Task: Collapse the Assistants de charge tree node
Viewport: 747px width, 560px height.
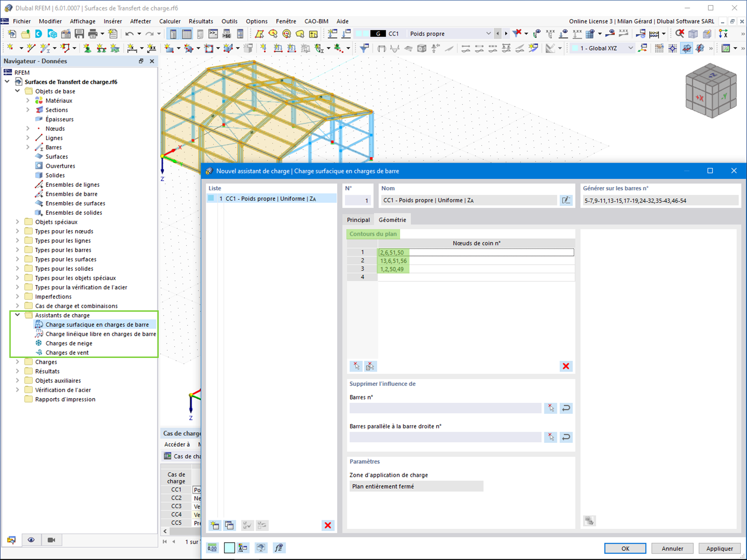Action: pyautogui.click(x=18, y=315)
